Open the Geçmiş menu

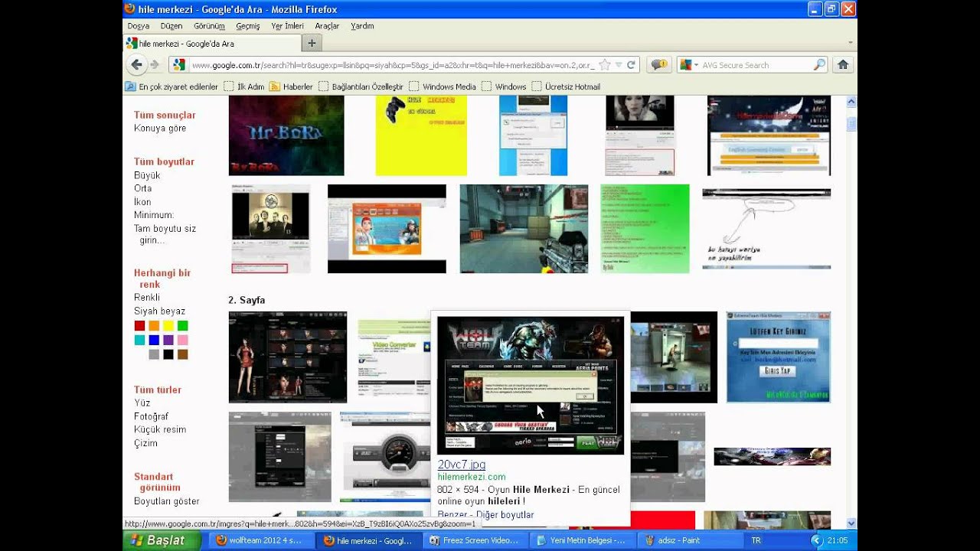click(248, 25)
